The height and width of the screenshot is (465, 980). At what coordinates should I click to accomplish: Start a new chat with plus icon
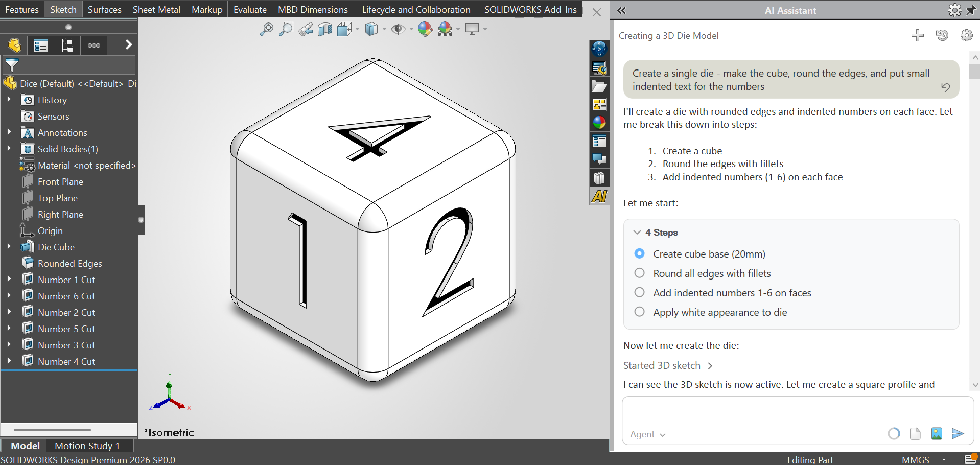pos(918,35)
